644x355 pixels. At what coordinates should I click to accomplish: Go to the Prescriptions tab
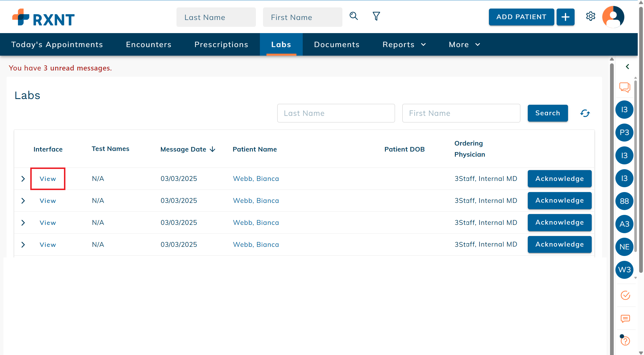click(x=221, y=45)
